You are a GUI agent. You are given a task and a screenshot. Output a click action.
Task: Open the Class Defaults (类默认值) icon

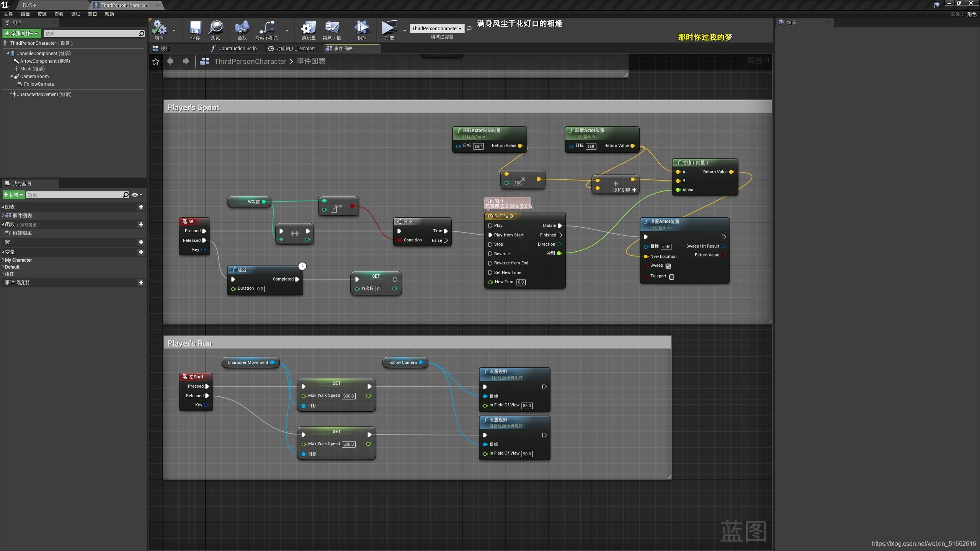pos(332,28)
